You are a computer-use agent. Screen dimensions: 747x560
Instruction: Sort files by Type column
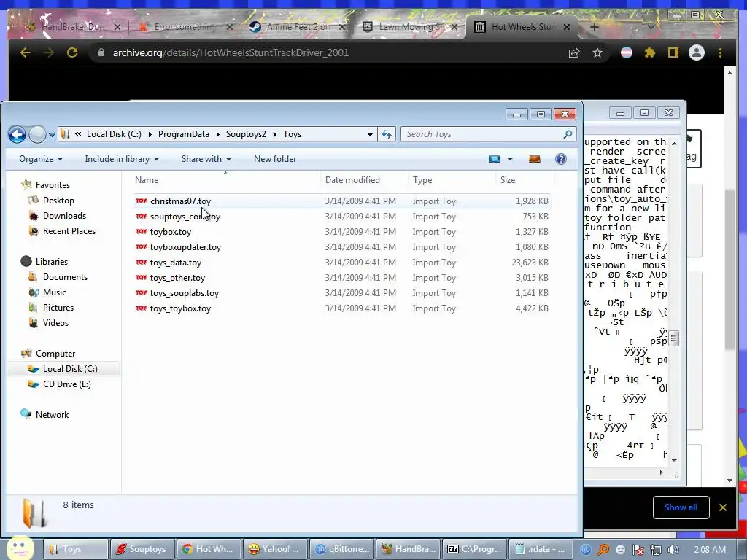click(x=452, y=180)
